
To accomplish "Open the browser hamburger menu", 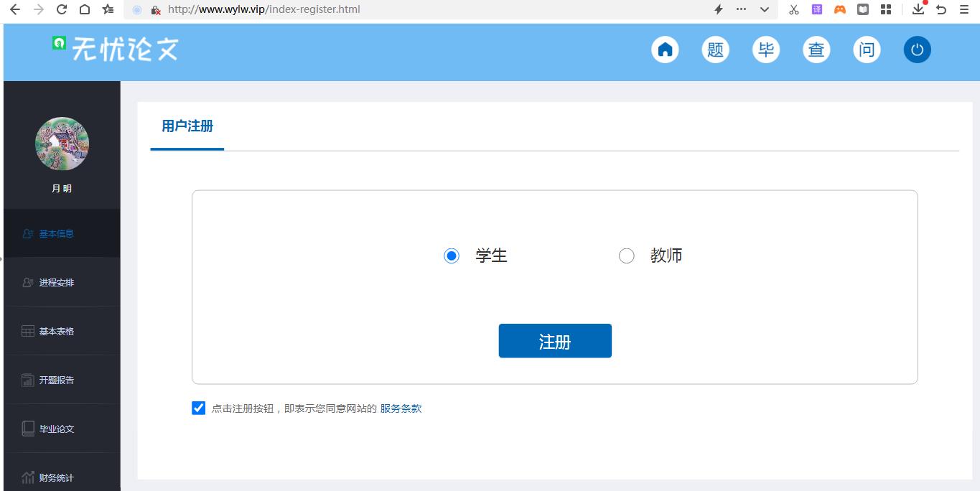I will [x=964, y=9].
